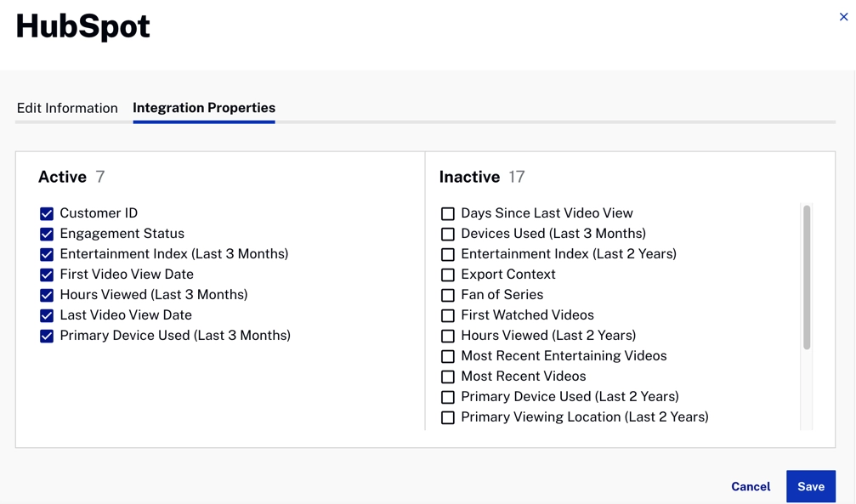Deactivate Entertainment Index (Last 3 Months)
The height and width of the screenshot is (504, 856).
pos(47,254)
